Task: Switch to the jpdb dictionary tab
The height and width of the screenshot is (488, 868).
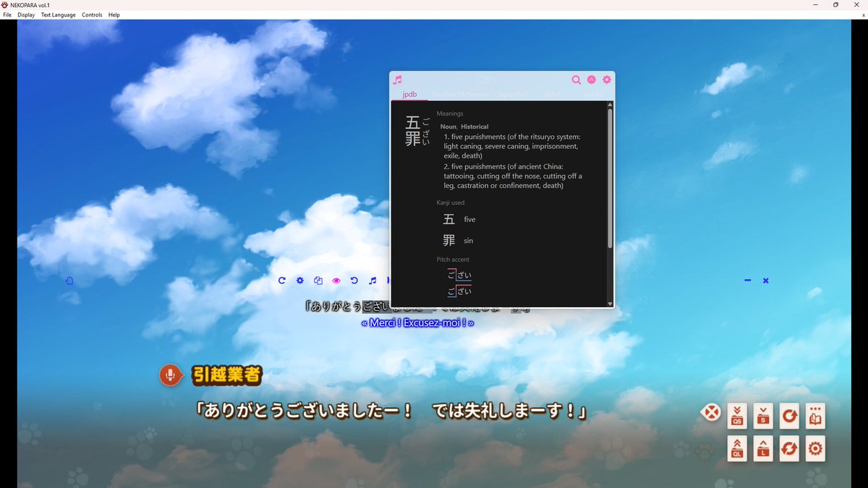Action: click(x=409, y=94)
